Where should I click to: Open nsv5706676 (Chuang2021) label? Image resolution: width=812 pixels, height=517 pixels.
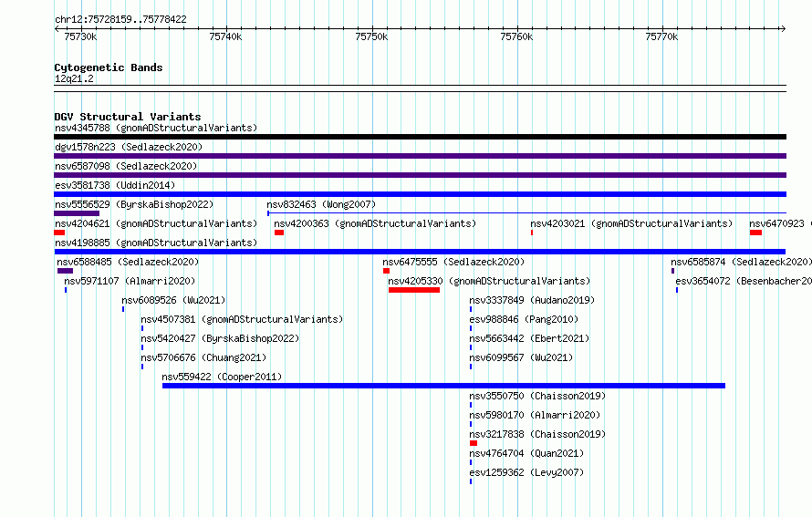click(x=203, y=357)
